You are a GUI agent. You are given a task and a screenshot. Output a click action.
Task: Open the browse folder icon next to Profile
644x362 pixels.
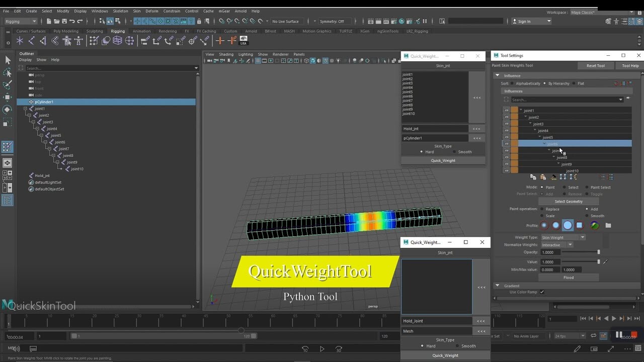608,225
